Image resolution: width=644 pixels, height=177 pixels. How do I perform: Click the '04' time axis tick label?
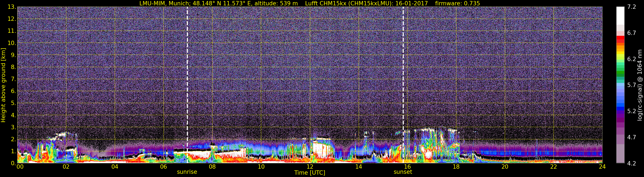pyautogui.click(x=115, y=167)
